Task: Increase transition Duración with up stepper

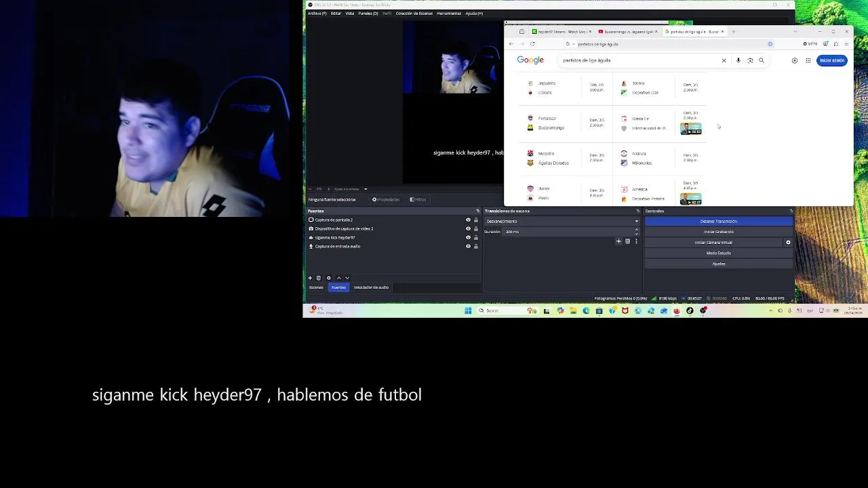Action: 636,230
